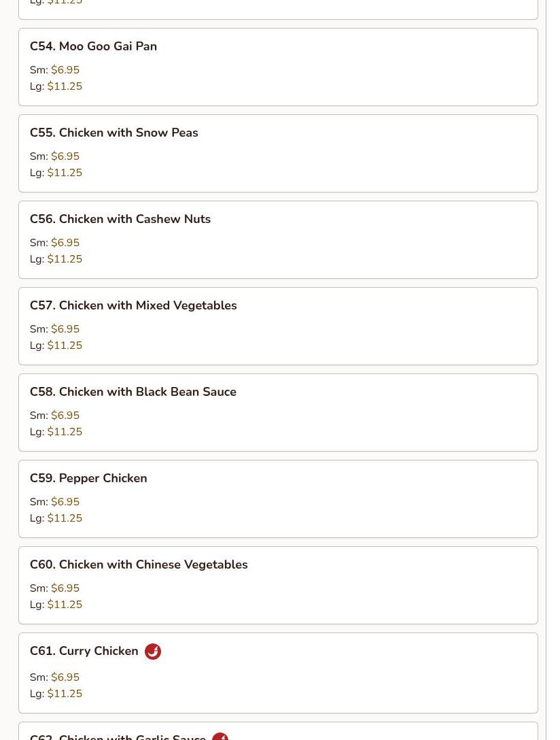Click the spicy chili icon beside Curry Chicken
Image resolution: width=560 pixels, height=740 pixels.
pyautogui.click(x=153, y=652)
